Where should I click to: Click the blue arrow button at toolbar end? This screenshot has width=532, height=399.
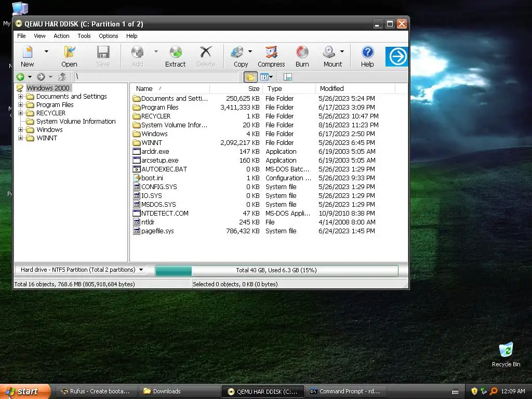(x=396, y=56)
